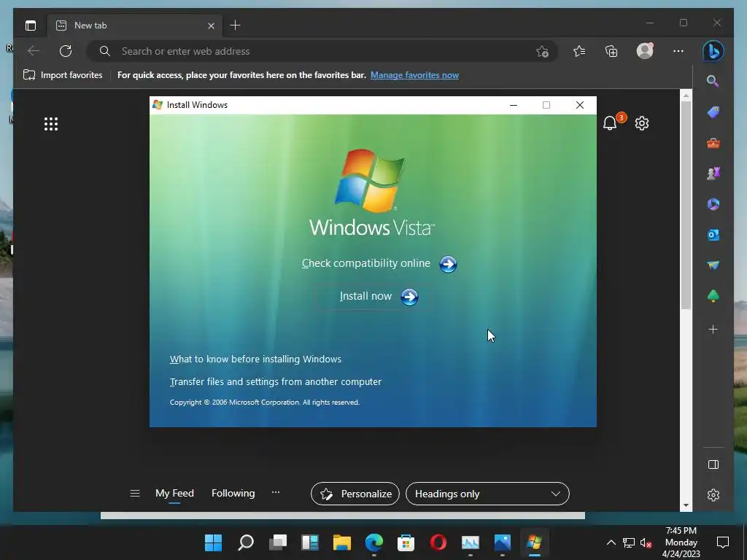Click Install Windows title bar flag icon

pyautogui.click(x=158, y=105)
